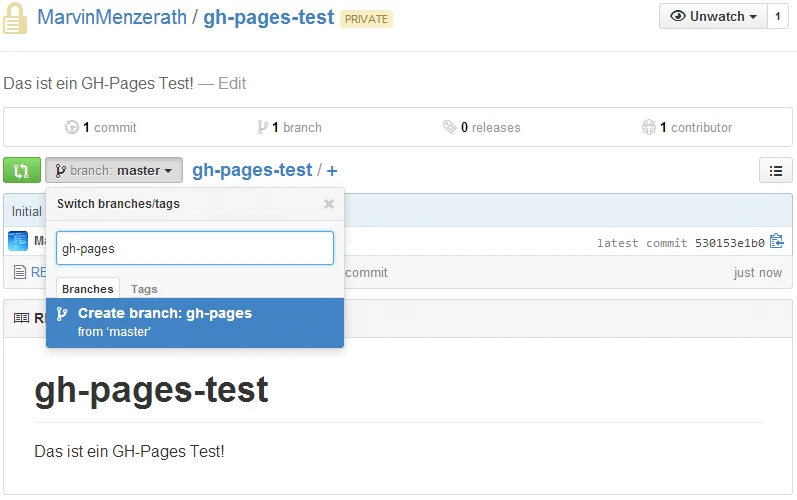Click the README file icon
Screen dimensions: 797x500
click(x=19, y=272)
